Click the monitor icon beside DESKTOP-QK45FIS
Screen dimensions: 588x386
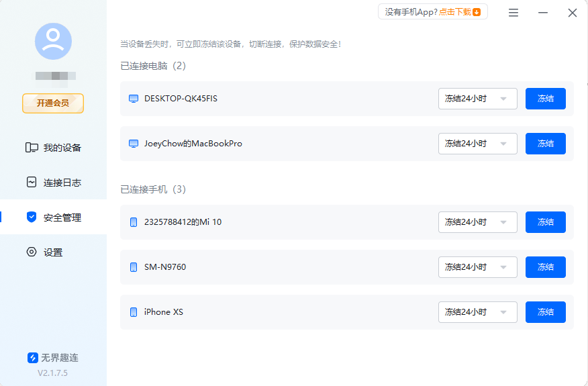pos(134,99)
